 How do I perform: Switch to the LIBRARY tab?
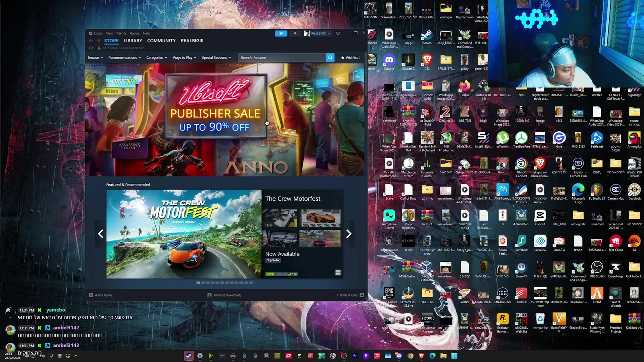[x=133, y=41]
